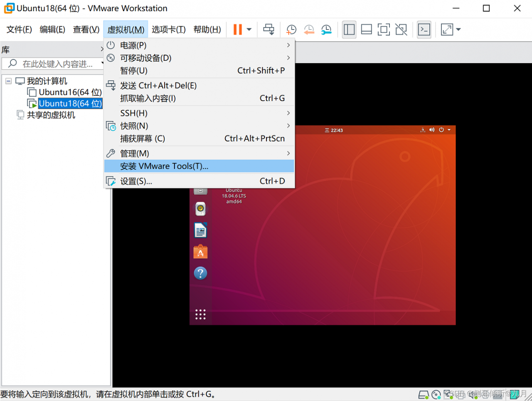Image resolution: width=532 pixels, height=401 pixels.
Task: Select 共享的虚拟机 in the library tree
Action: 51,115
